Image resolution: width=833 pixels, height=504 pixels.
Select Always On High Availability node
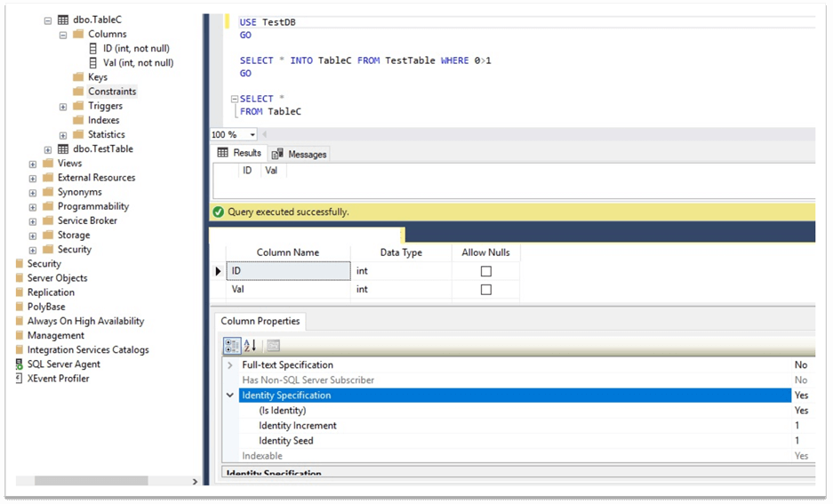pos(85,321)
